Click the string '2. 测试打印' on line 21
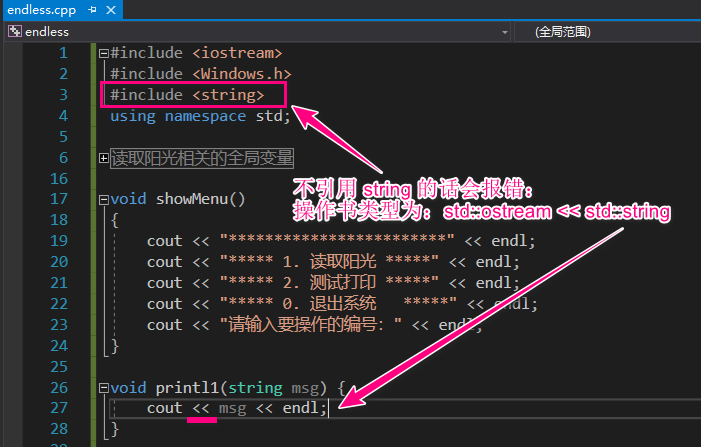Image resolution: width=701 pixels, height=447 pixels. tap(329, 283)
